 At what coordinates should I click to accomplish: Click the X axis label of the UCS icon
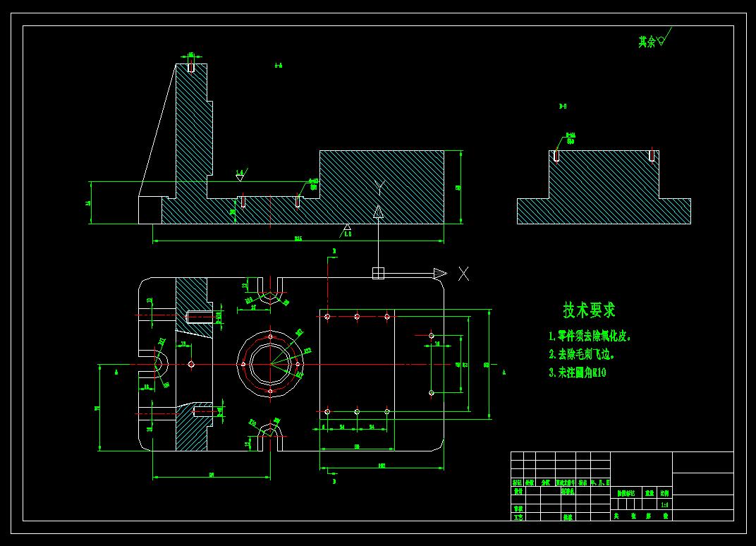click(463, 274)
